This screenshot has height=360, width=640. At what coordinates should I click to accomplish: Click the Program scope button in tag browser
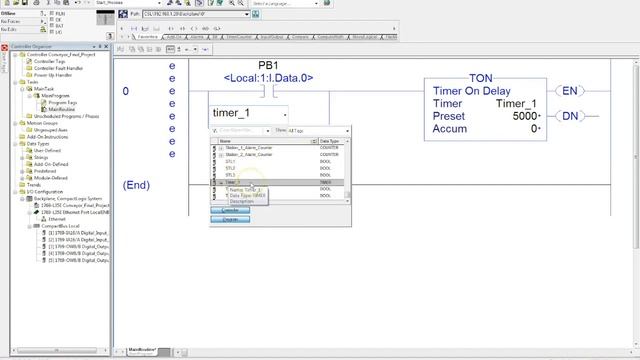pyautogui.click(x=230, y=220)
